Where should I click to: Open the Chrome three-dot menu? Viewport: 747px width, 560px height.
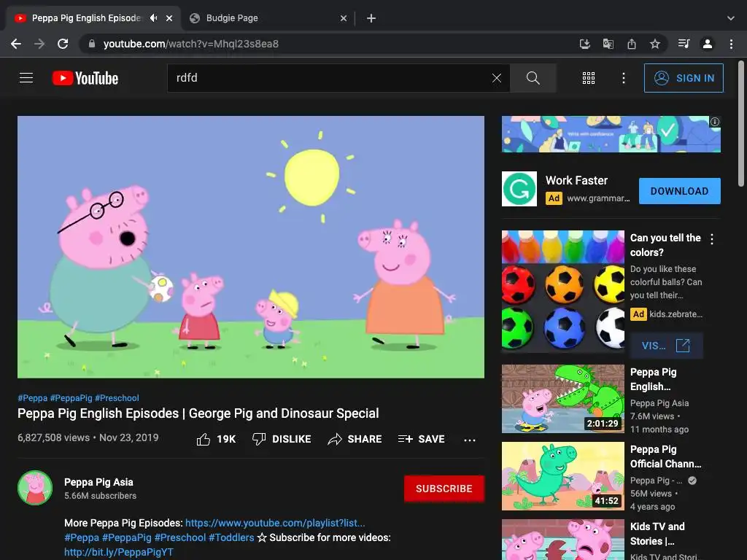731,44
